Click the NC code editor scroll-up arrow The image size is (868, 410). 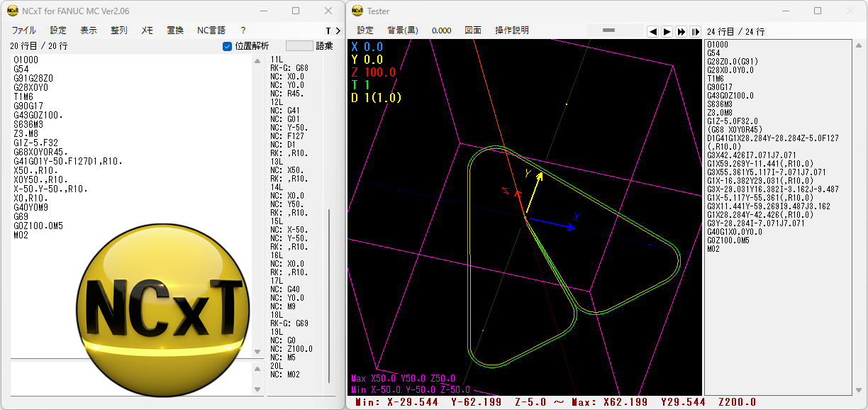click(258, 61)
